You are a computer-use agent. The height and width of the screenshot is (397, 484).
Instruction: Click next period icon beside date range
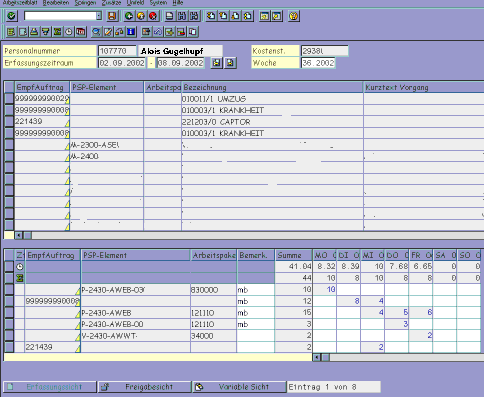coord(230,63)
